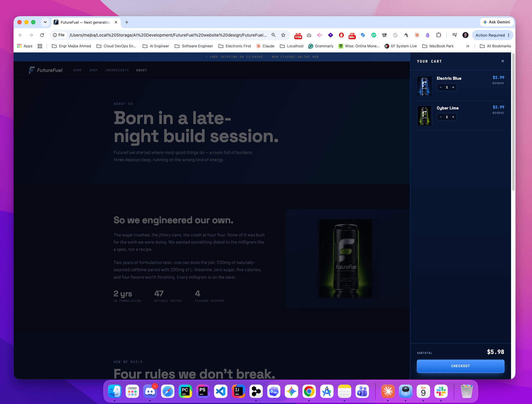Close the FutureFuel tab
Image resolution: width=532 pixels, height=404 pixels.
click(x=116, y=22)
